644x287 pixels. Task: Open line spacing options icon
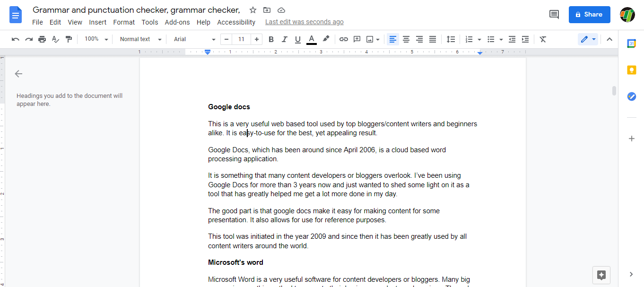click(451, 39)
